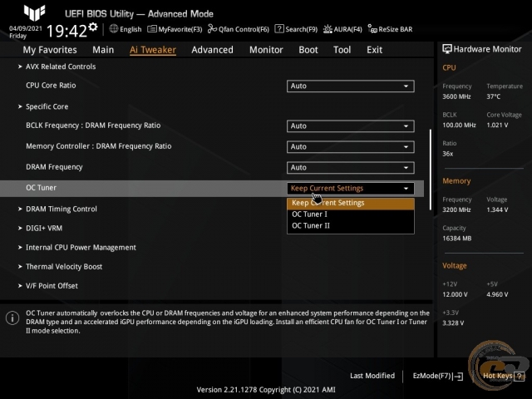Viewport: 532px width, 399px height.
Task: Click the OC Tuner label
Action: 41,188
